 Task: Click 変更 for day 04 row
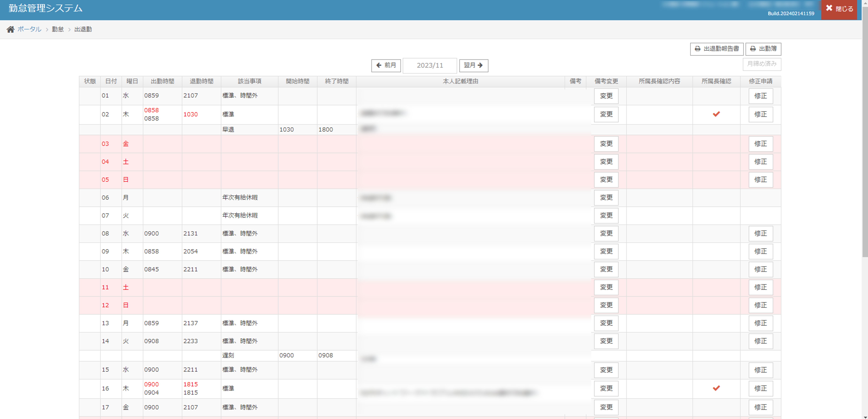pos(606,162)
